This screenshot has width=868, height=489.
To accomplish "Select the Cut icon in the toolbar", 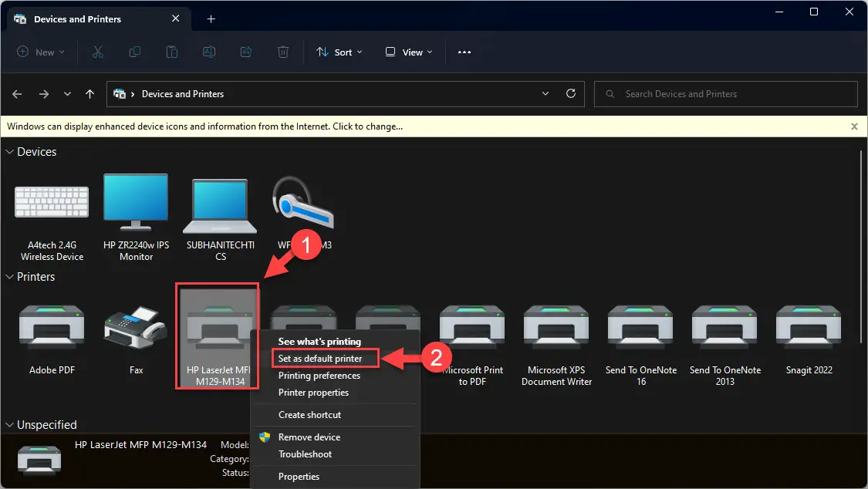I will [97, 52].
